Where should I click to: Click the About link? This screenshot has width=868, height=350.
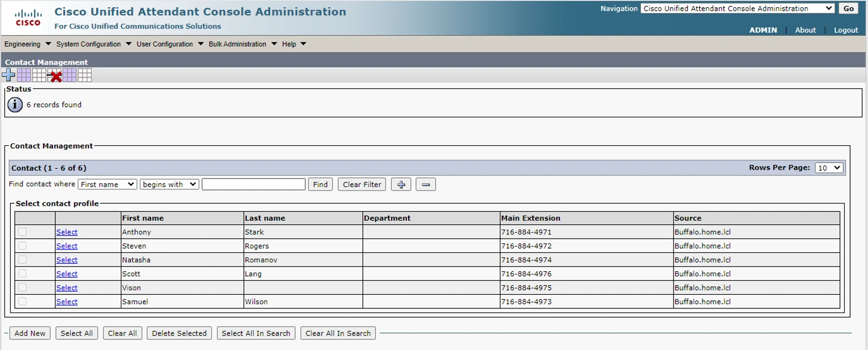806,30
